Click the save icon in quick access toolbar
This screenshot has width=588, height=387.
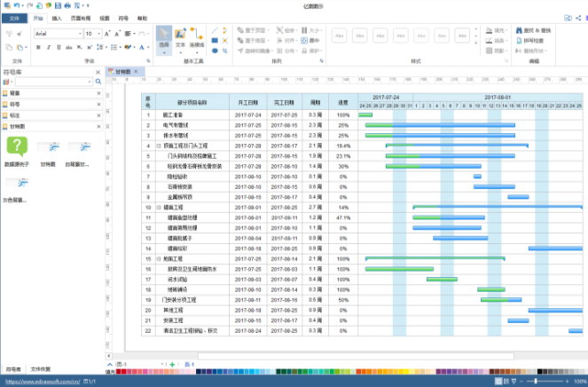[58, 5]
